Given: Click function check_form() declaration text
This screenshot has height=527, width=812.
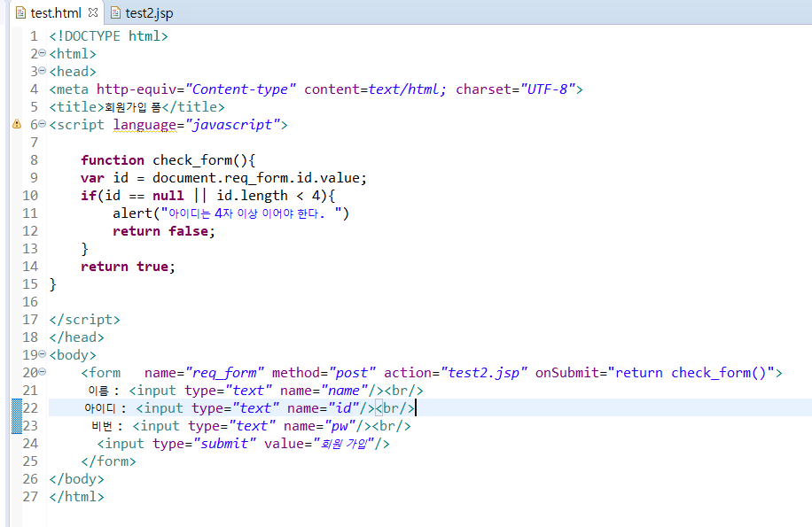Looking at the screenshot, I should click(x=168, y=160).
